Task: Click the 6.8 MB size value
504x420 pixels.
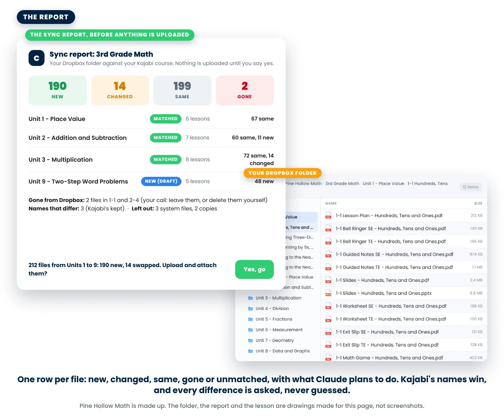Action: click(x=476, y=293)
